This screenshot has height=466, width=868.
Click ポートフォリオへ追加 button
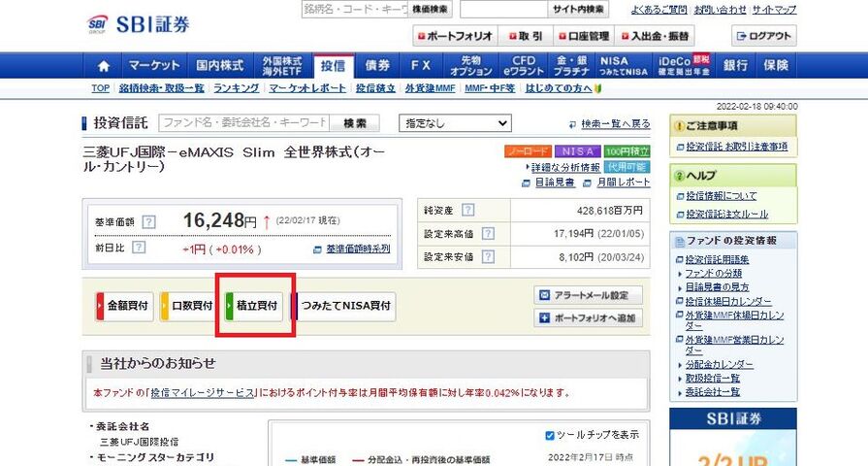pyautogui.click(x=588, y=318)
